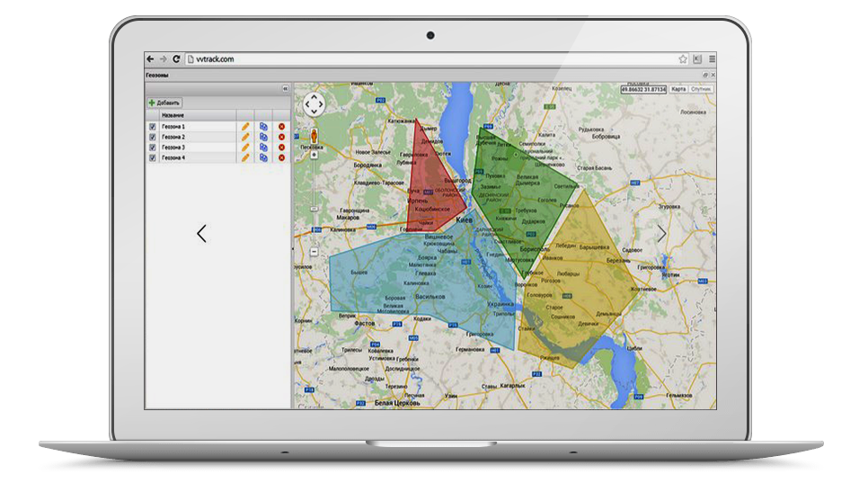
Task: Toggle the Геозона 2 checkbox
Action: [152, 138]
